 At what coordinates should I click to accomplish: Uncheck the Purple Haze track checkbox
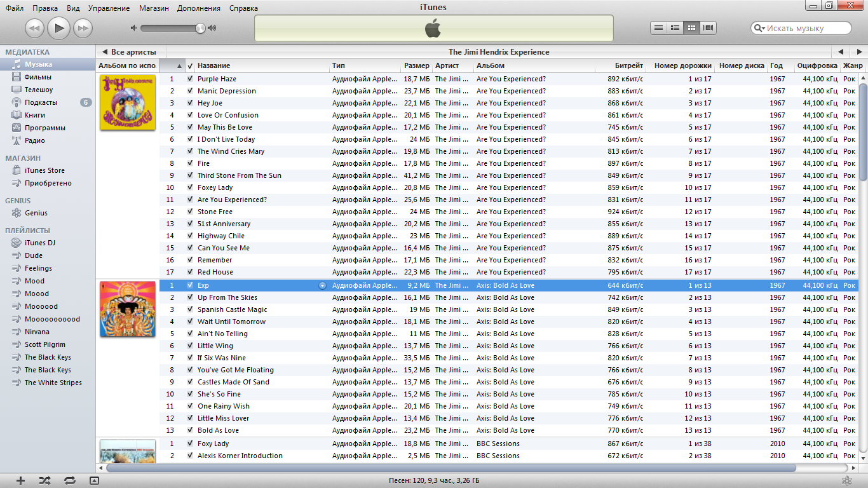(190, 79)
